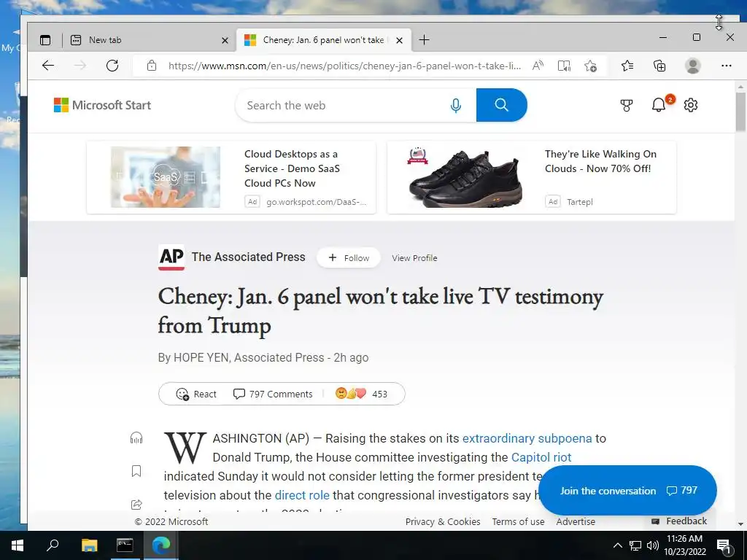Open Microsoft Start settings gear
Image resolution: width=747 pixels, height=560 pixels.
tap(691, 105)
